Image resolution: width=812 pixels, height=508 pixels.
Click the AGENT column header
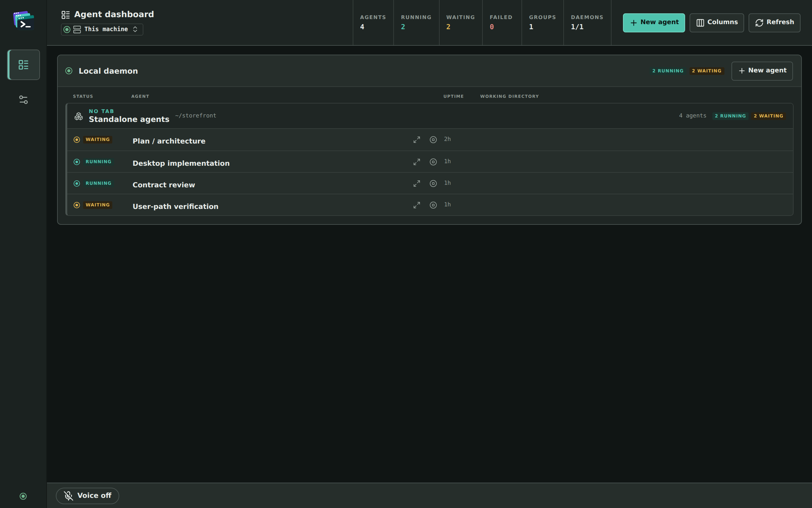[140, 97]
